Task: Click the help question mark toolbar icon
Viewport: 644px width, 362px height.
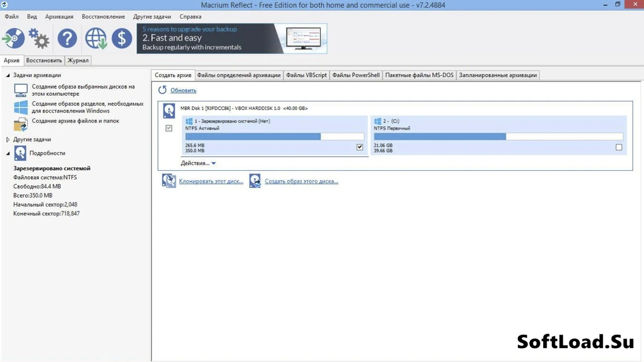Action: coord(67,39)
